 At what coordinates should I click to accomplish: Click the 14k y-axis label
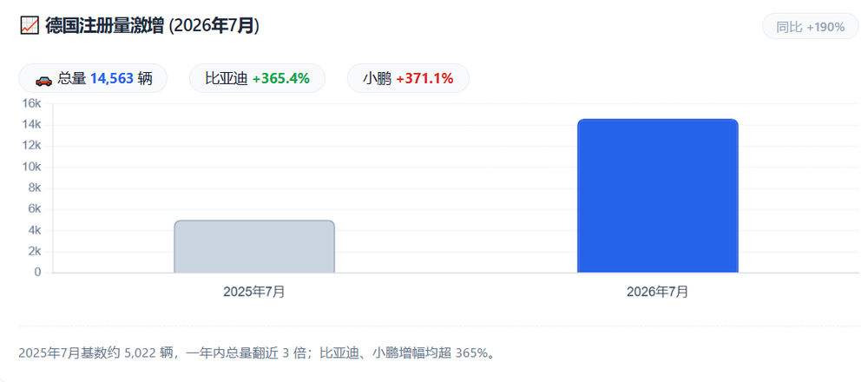click(31, 124)
